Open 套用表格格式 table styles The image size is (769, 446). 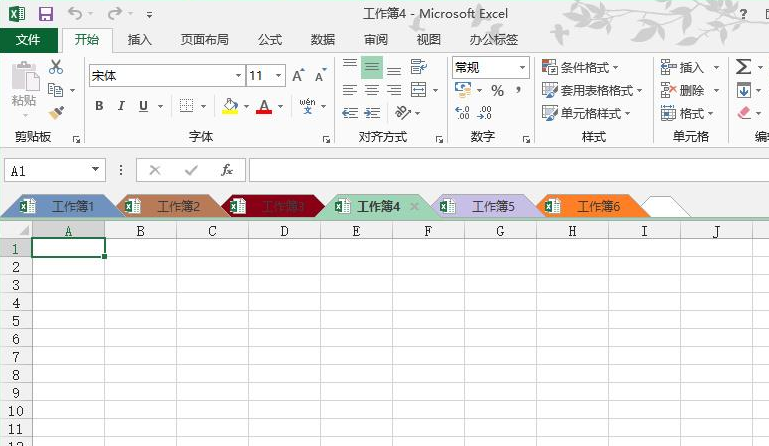592,90
